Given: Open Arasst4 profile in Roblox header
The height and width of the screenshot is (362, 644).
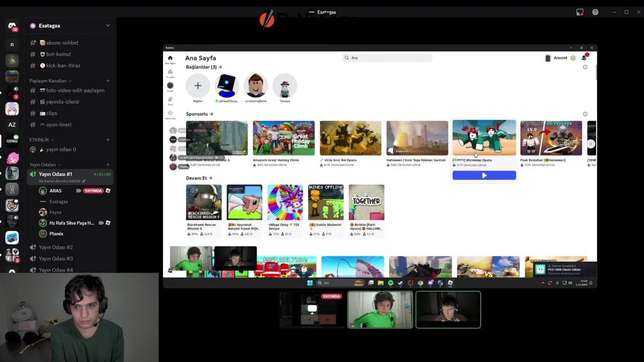Looking at the screenshot, I should (x=556, y=58).
